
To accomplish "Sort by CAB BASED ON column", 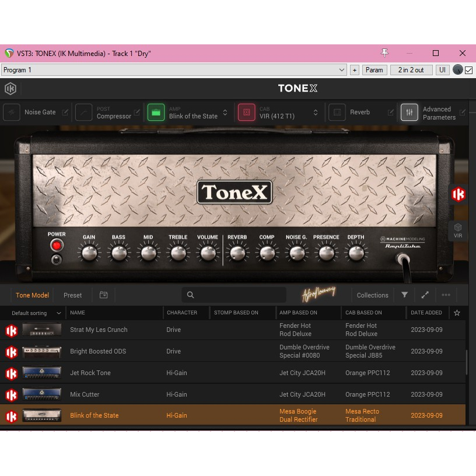I will coord(363,313).
